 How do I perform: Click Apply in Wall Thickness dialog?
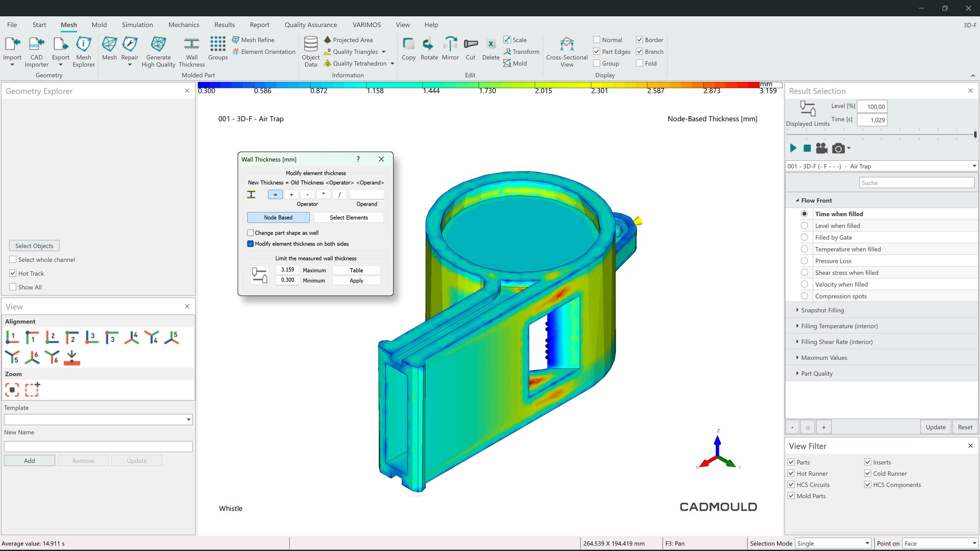356,281
